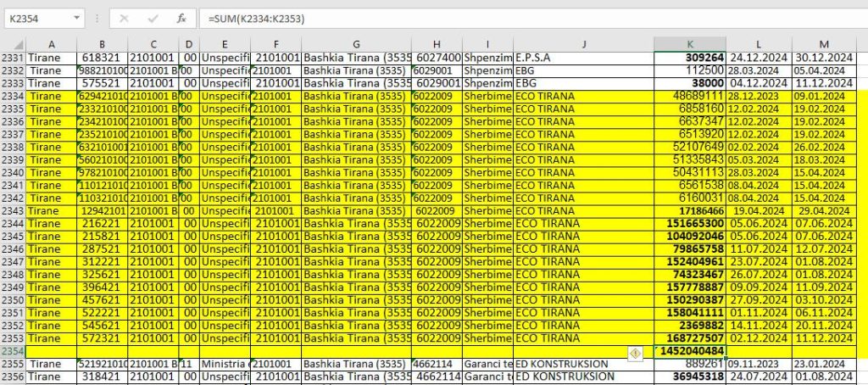The height and width of the screenshot is (385, 868).
Task: Click the Enter checkmark formula bar icon
Action: pyautogui.click(x=153, y=19)
